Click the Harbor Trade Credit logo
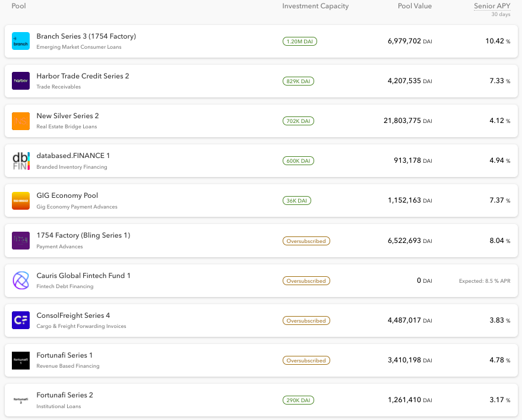This screenshot has width=522, height=420. tap(21, 81)
